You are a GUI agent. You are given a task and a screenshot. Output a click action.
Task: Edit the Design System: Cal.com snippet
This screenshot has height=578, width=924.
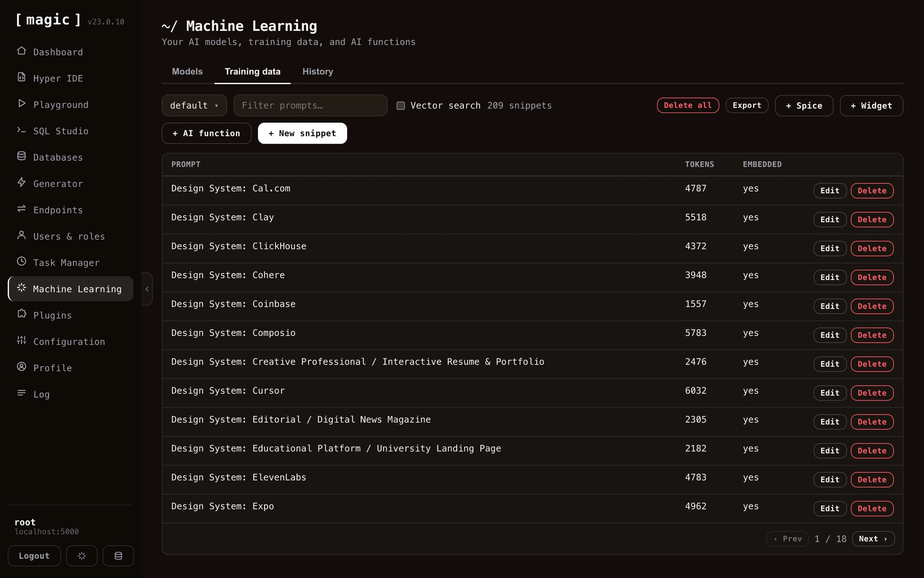coord(830,191)
